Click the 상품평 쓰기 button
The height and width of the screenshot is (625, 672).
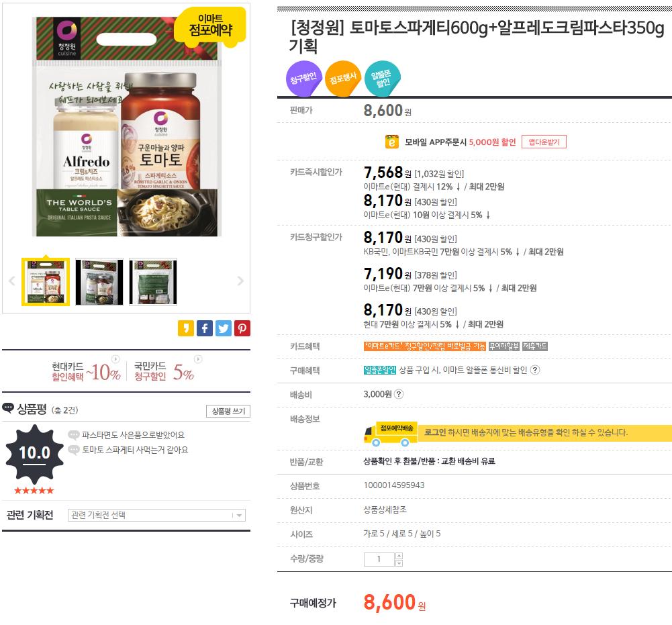(228, 411)
